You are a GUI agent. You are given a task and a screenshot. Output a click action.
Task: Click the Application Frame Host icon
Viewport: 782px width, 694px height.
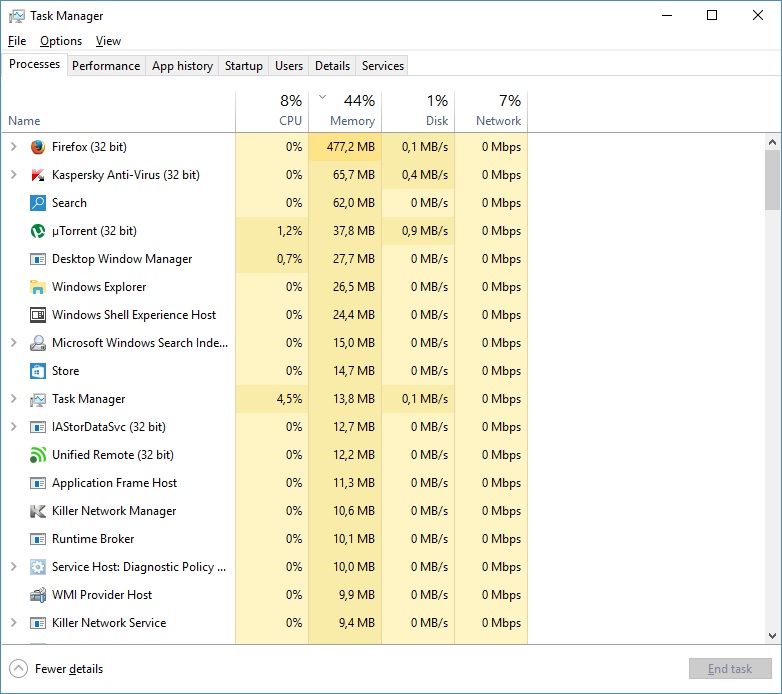pyautogui.click(x=38, y=483)
